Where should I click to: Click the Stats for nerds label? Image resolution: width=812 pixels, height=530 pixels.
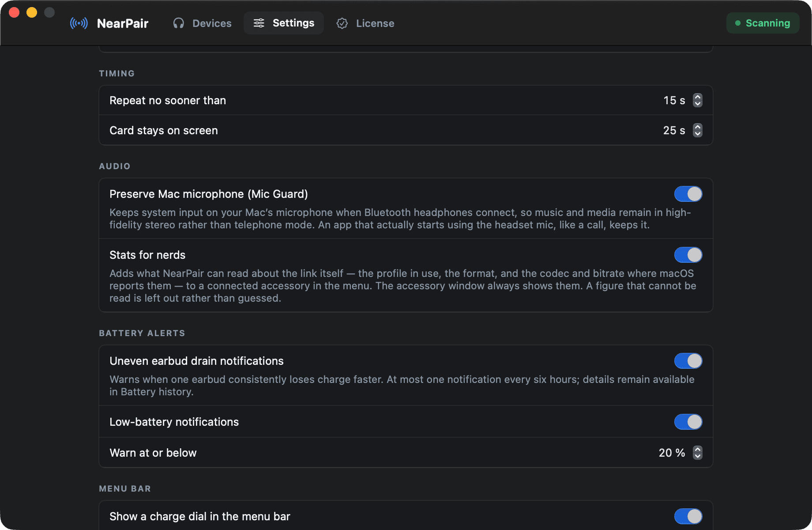(147, 255)
